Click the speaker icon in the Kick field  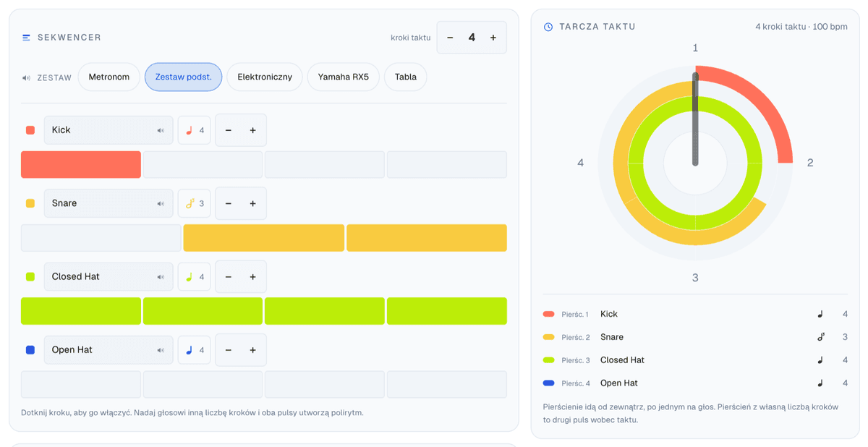click(x=161, y=131)
